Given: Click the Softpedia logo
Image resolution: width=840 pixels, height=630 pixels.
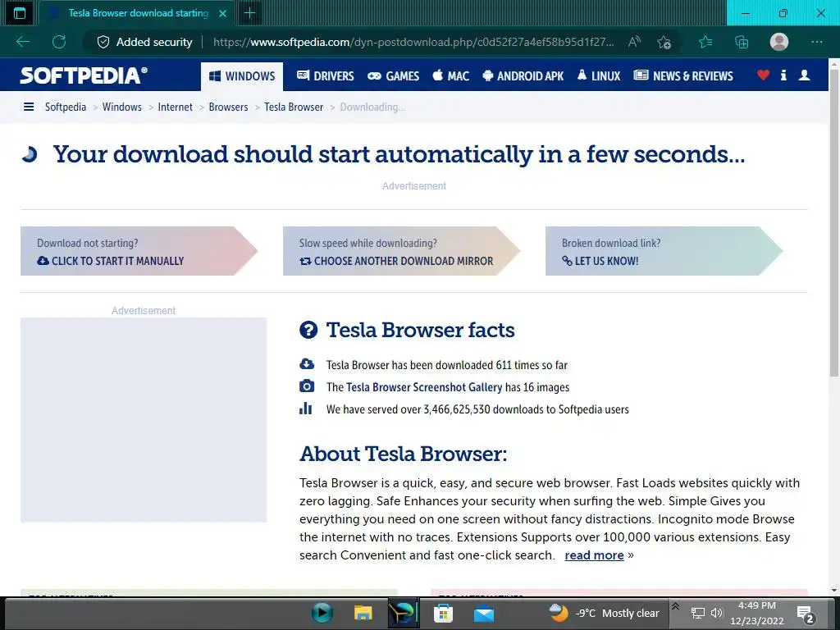Looking at the screenshot, I should [84, 75].
